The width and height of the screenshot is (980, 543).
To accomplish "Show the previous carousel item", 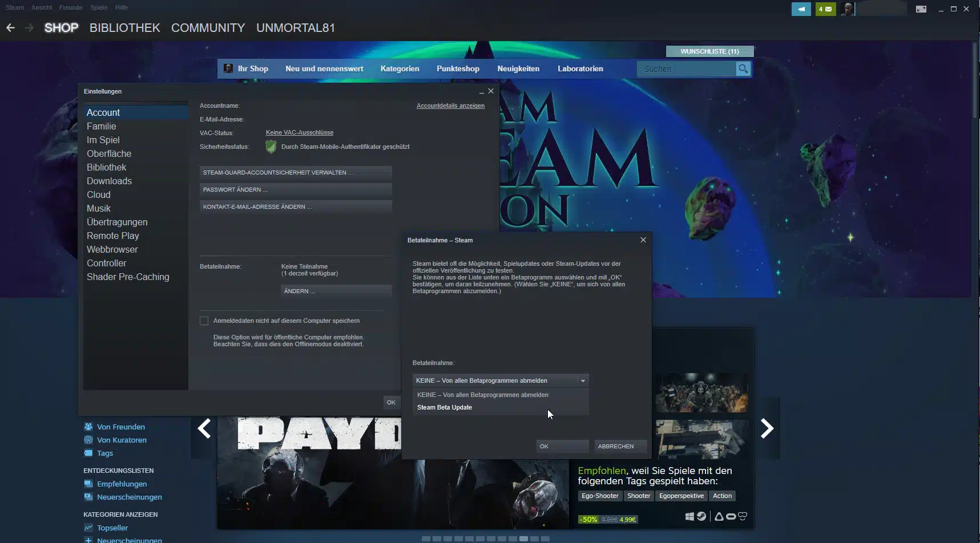I will coord(204,428).
